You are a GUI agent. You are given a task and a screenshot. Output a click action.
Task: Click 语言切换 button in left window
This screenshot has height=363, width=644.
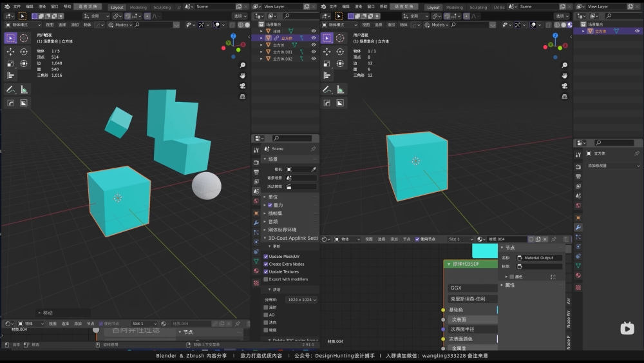[88, 6]
